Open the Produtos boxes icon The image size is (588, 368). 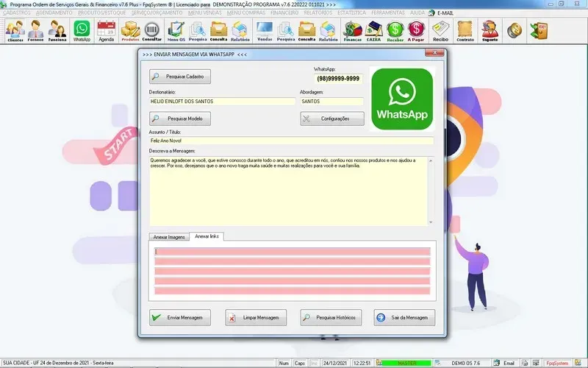pyautogui.click(x=130, y=30)
